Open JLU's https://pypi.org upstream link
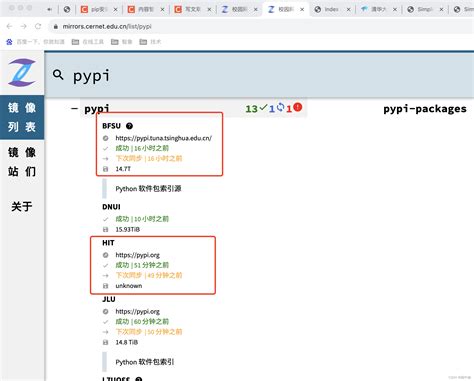This screenshot has height=381, width=474. click(137, 311)
